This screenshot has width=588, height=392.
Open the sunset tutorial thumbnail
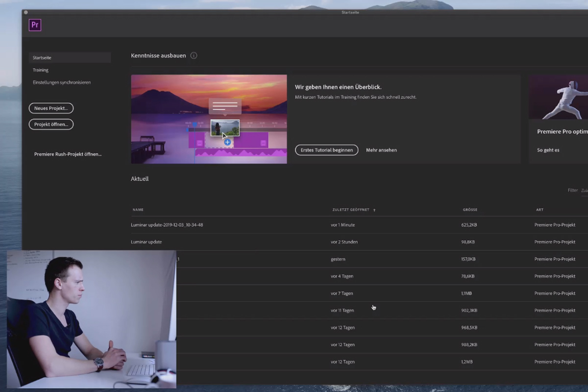(x=209, y=119)
